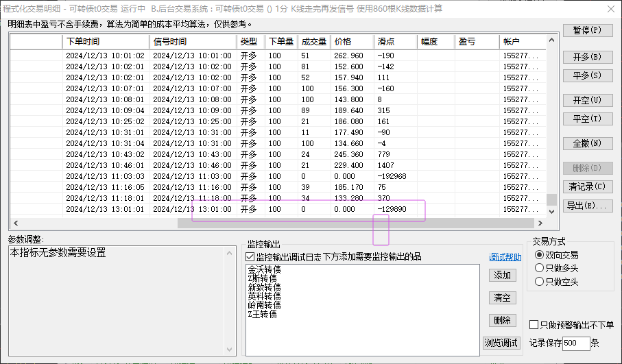622x364 pixels.
Task: Click into the 记录保存 count field
Action: [576, 343]
